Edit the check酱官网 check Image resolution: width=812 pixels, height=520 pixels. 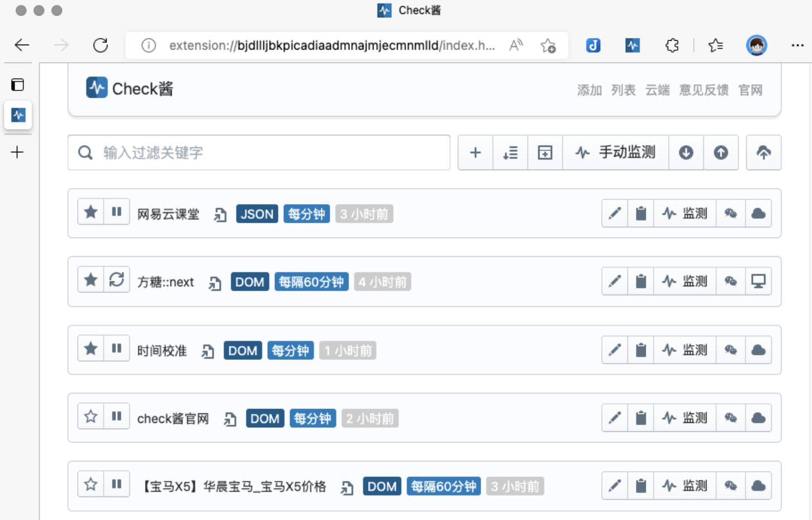[x=615, y=418]
